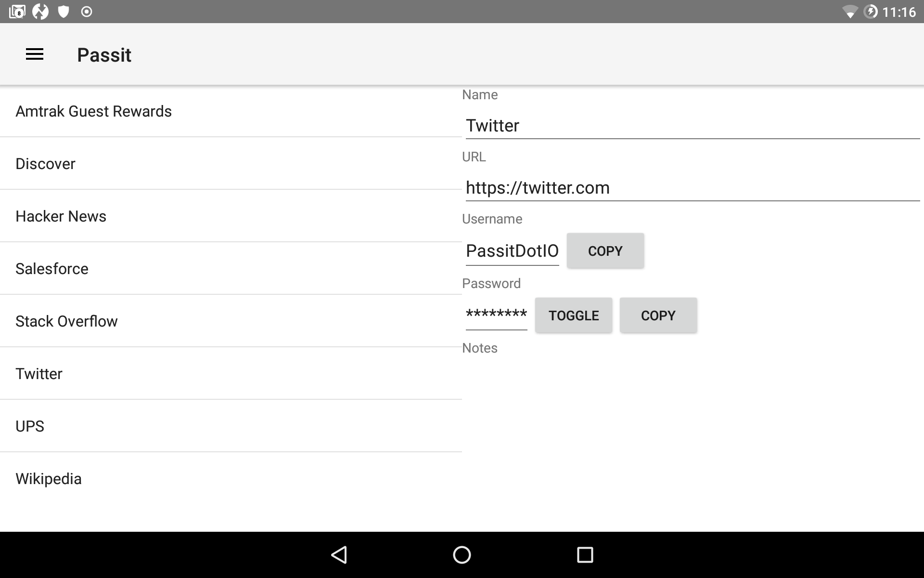Select the Wikipedia entry
The image size is (924, 578).
coord(49,478)
